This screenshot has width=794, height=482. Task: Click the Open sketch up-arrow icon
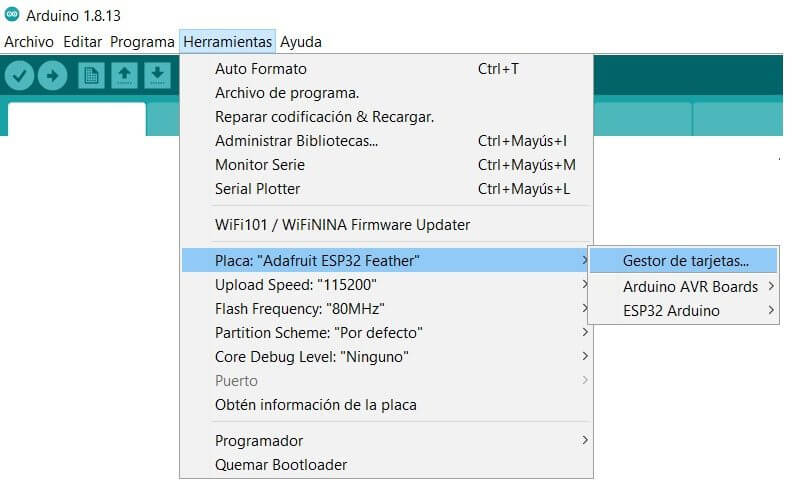(x=124, y=75)
